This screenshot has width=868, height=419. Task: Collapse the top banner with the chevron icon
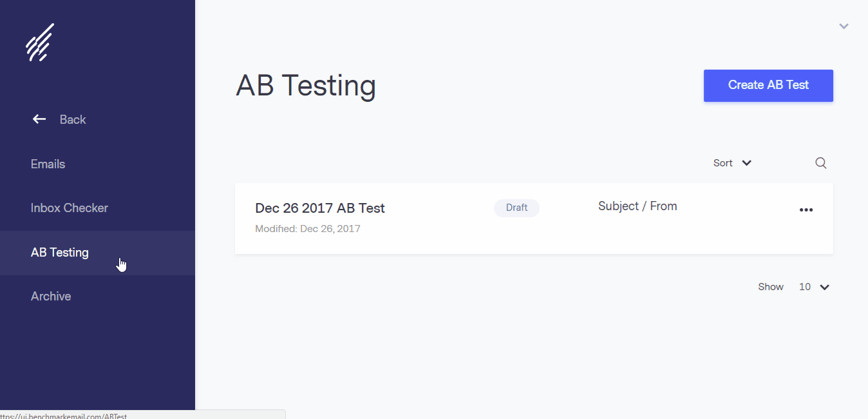point(844,26)
